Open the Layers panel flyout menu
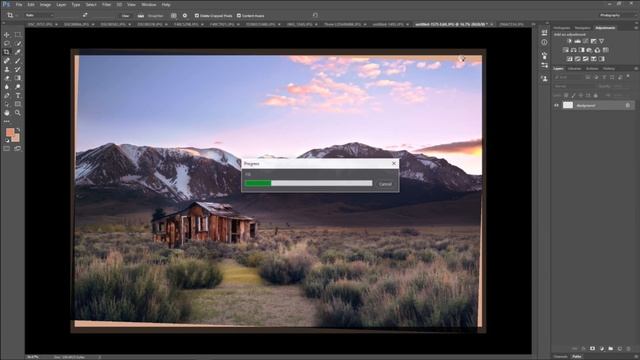This screenshot has height=360, width=640. coord(636,68)
